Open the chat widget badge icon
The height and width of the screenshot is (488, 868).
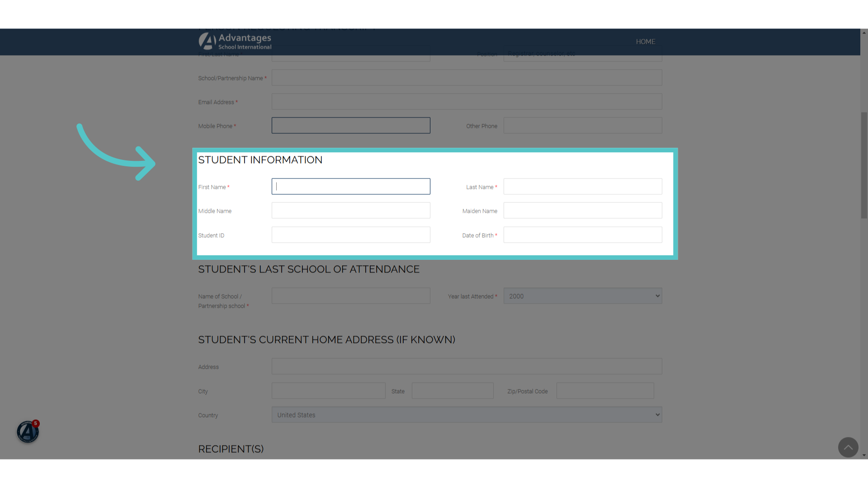point(28,432)
